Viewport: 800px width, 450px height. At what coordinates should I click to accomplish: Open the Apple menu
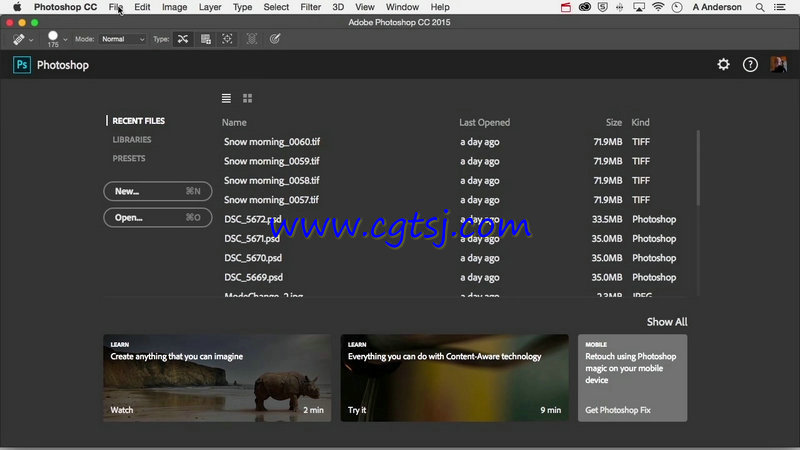[17, 7]
